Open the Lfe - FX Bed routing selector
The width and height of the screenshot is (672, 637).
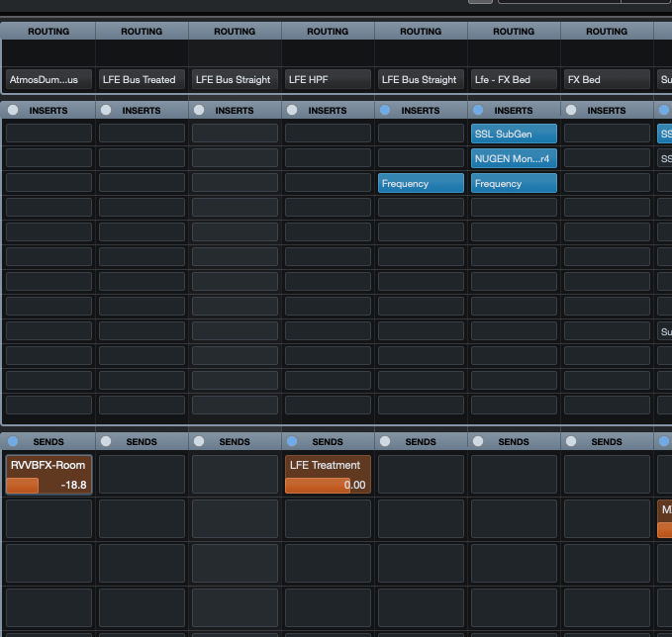coord(514,80)
